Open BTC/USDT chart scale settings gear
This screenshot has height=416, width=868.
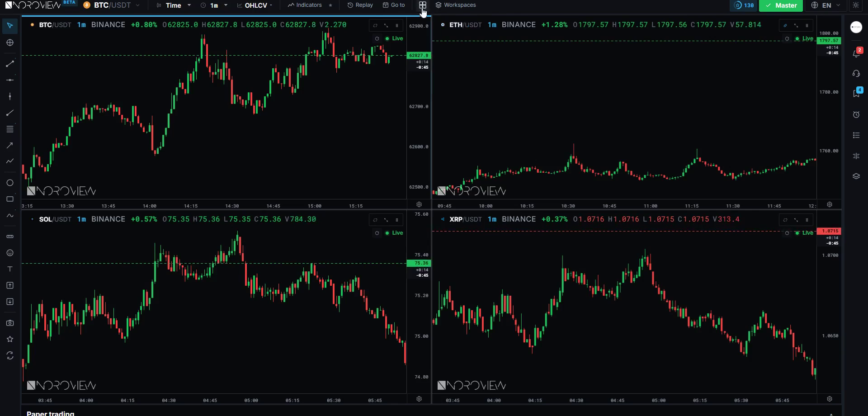[419, 204]
